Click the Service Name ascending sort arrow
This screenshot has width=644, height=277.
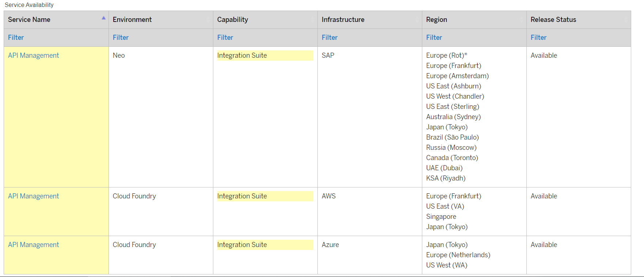pos(104,18)
